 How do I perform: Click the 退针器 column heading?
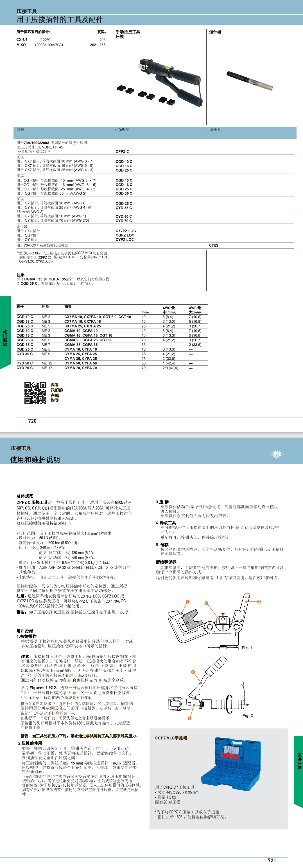point(215,32)
